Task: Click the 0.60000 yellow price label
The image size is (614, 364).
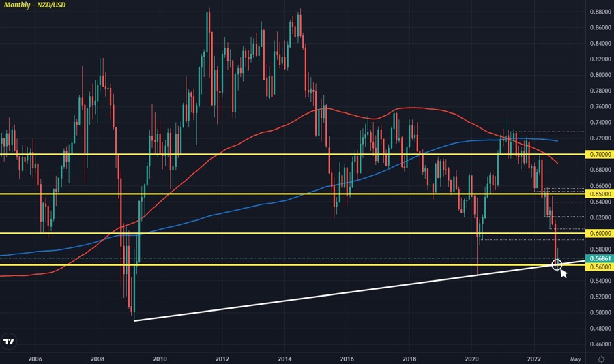Action: (x=600, y=233)
